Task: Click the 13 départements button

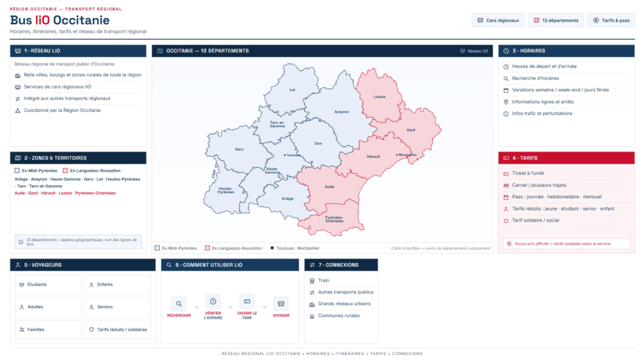Action: point(556,20)
